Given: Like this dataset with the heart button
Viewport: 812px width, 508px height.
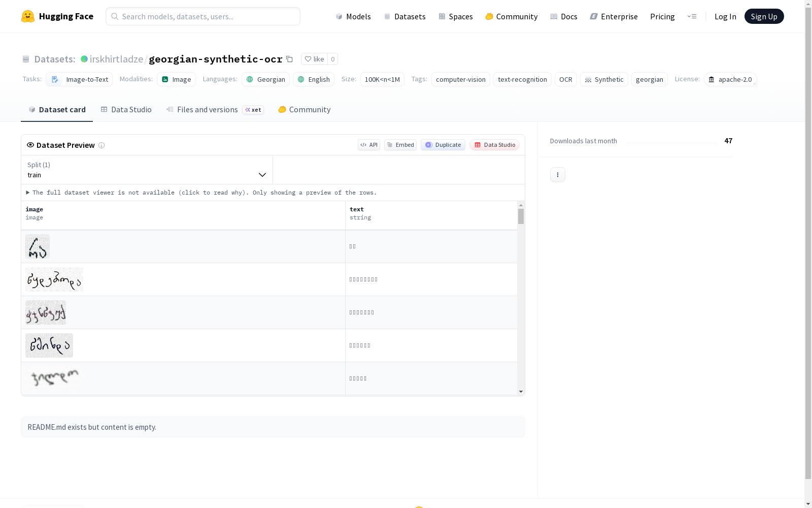Looking at the screenshot, I should tap(314, 59).
